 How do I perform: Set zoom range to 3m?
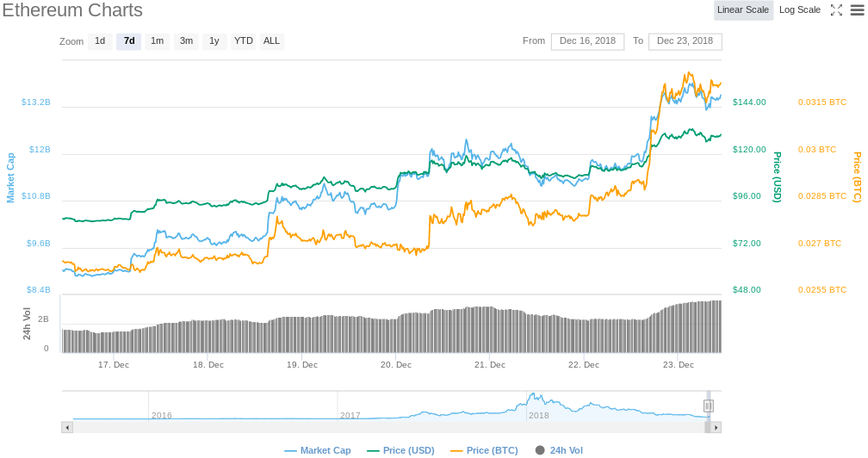coord(186,41)
